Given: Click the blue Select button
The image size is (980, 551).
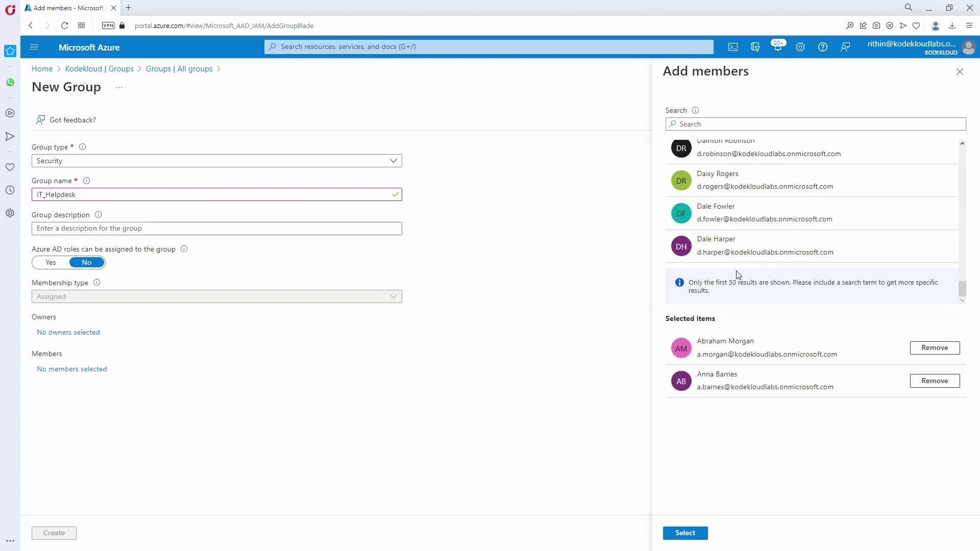Looking at the screenshot, I should (x=685, y=533).
